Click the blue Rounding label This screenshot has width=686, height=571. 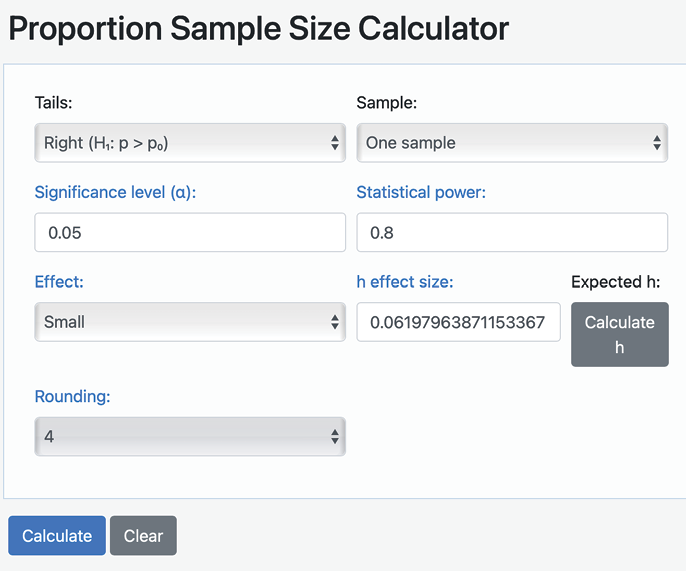[72, 397]
